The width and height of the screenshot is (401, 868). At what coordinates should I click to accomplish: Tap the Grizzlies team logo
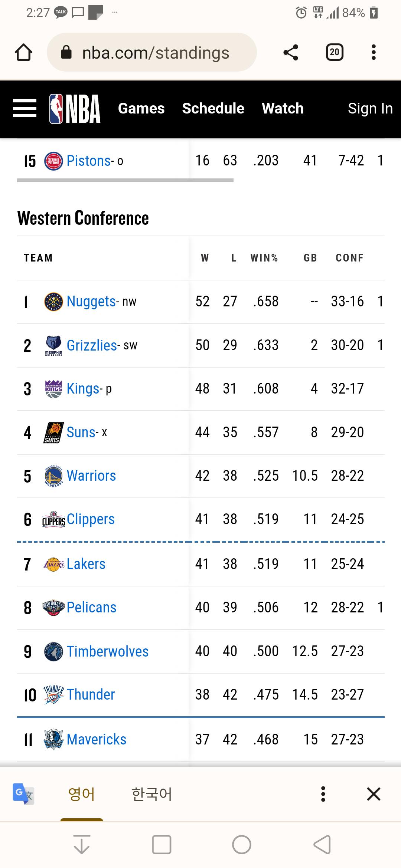[x=53, y=345]
